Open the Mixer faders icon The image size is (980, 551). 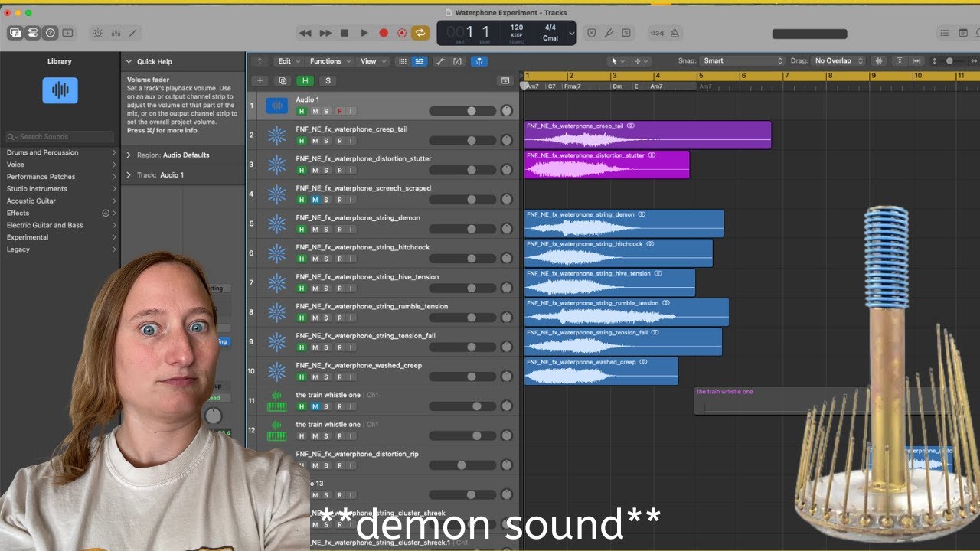click(x=116, y=33)
